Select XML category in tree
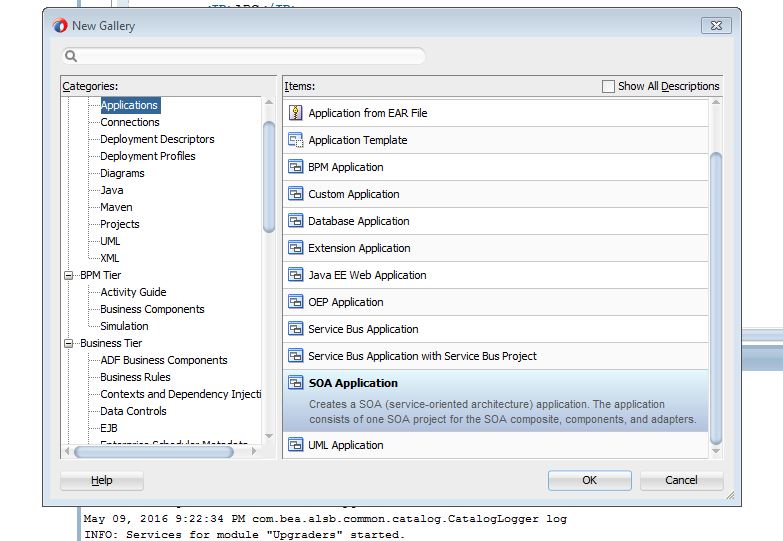Screen dimensions: 783x541 (x=110, y=258)
